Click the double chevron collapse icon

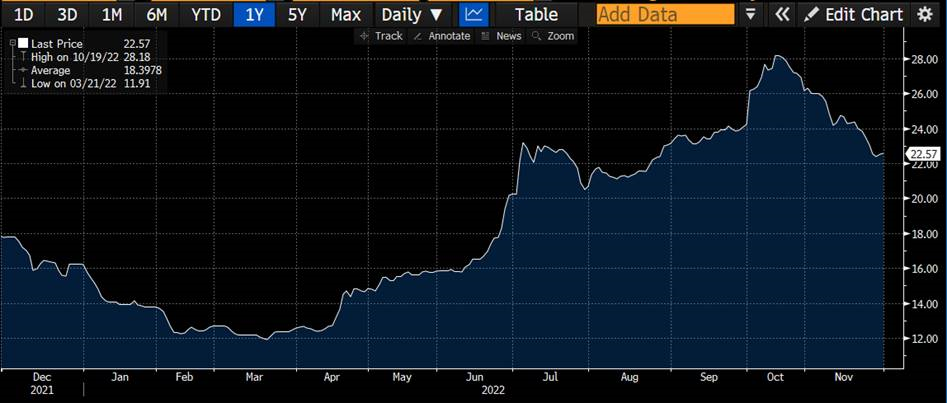click(x=782, y=14)
